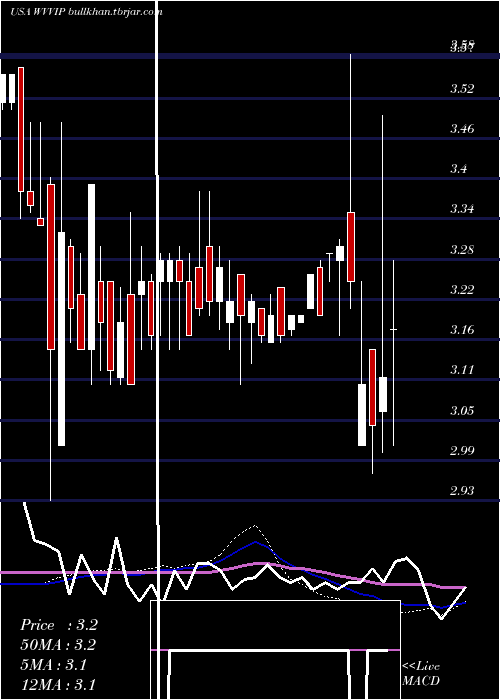The height and width of the screenshot is (700, 500).
Task: Click the 3.46 price axis label
Action: click(462, 129)
